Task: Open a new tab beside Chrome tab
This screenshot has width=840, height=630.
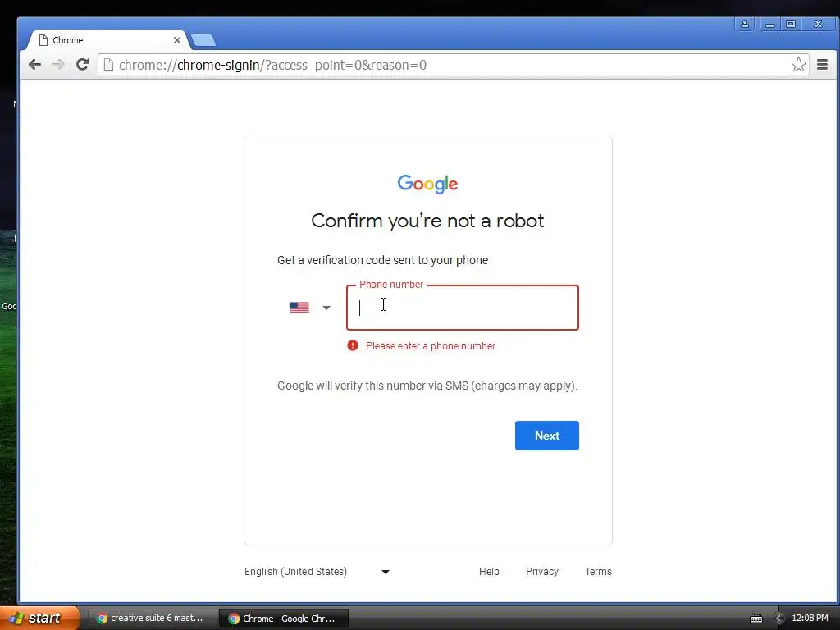Action: tap(203, 40)
